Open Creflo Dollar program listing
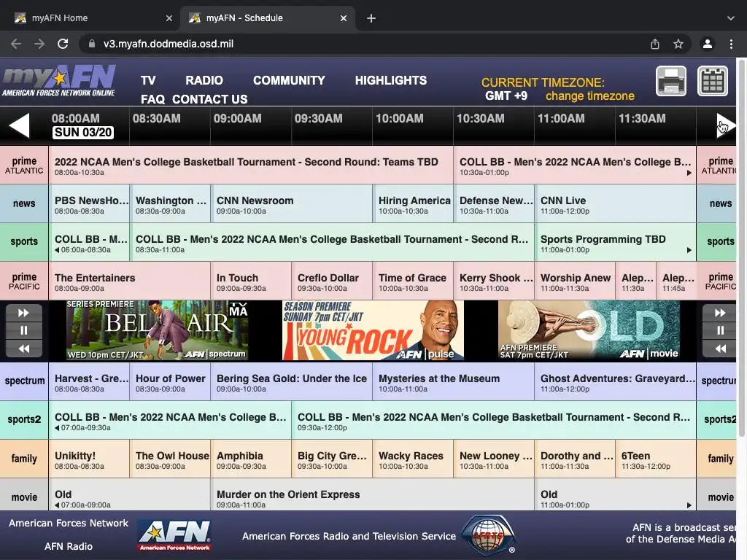747x560 pixels. [332, 281]
